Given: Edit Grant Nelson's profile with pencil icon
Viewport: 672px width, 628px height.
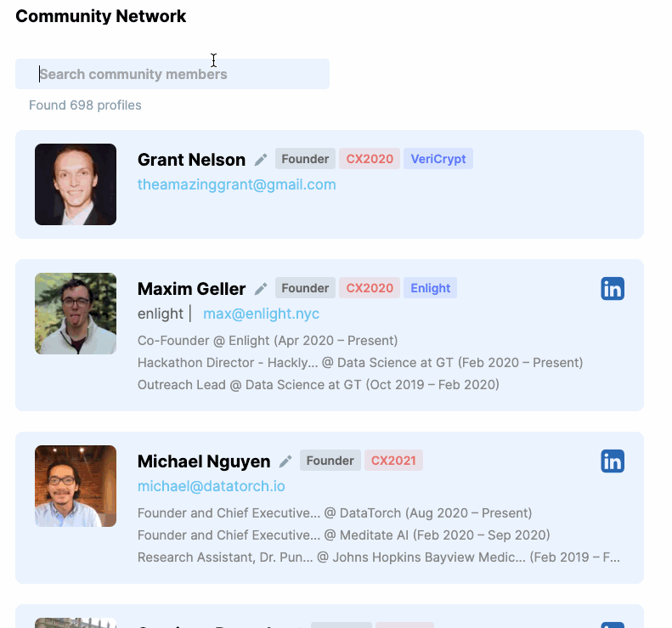Looking at the screenshot, I should (x=261, y=160).
